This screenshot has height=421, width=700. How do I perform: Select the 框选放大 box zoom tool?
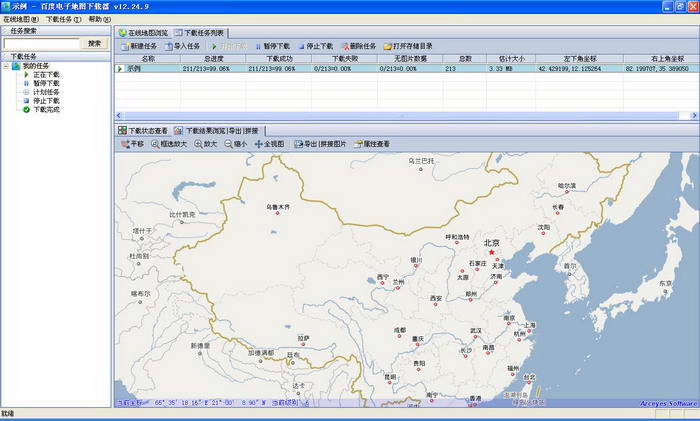(169, 144)
